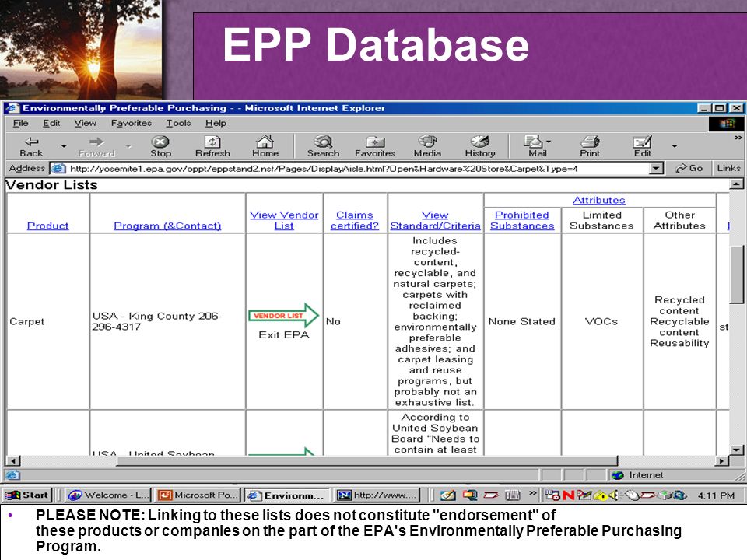Click the Go button next to address bar

pos(689,169)
